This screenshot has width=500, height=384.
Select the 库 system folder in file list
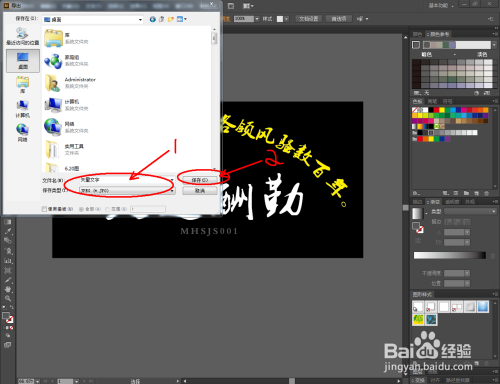click(67, 38)
